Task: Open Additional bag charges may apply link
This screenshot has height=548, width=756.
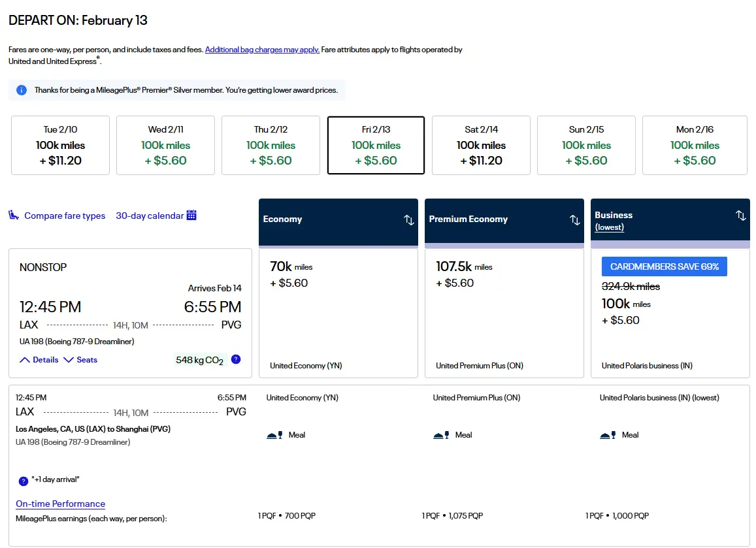Action: (262, 50)
